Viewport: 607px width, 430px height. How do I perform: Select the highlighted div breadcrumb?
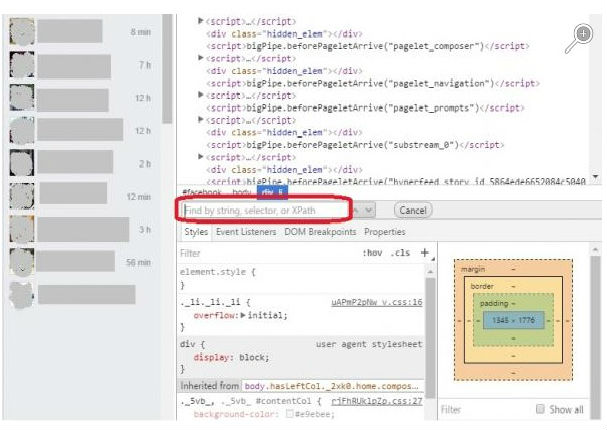tap(272, 192)
